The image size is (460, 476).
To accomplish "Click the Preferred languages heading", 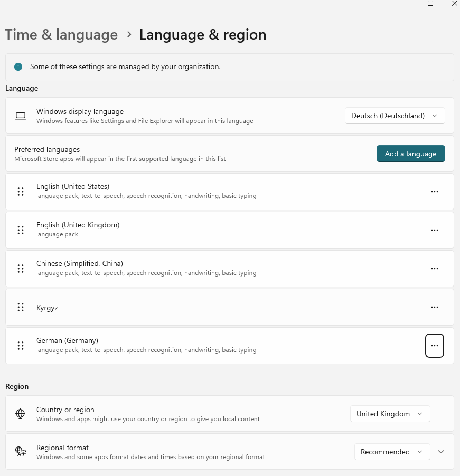I will pyautogui.click(x=47, y=150).
